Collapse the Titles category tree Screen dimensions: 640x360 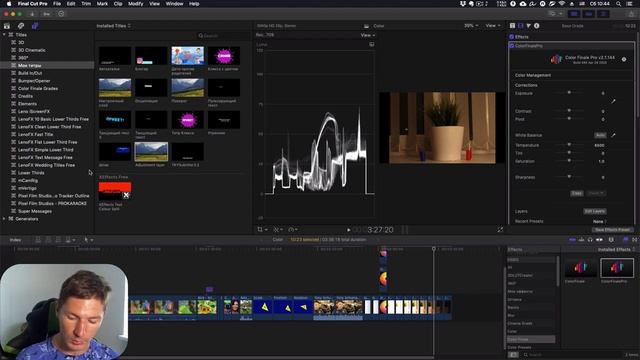pyautogui.click(x=4, y=35)
